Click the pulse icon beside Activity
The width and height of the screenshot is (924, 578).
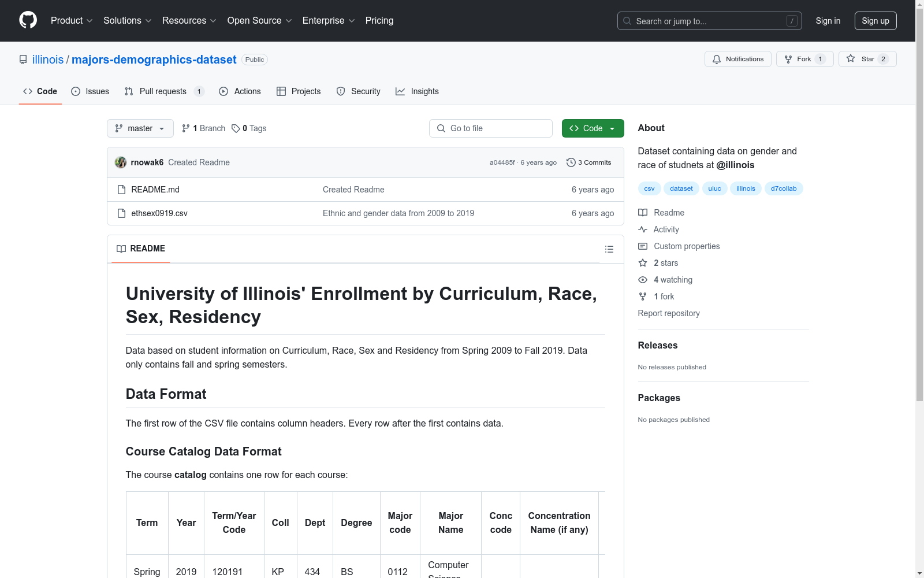[643, 229]
